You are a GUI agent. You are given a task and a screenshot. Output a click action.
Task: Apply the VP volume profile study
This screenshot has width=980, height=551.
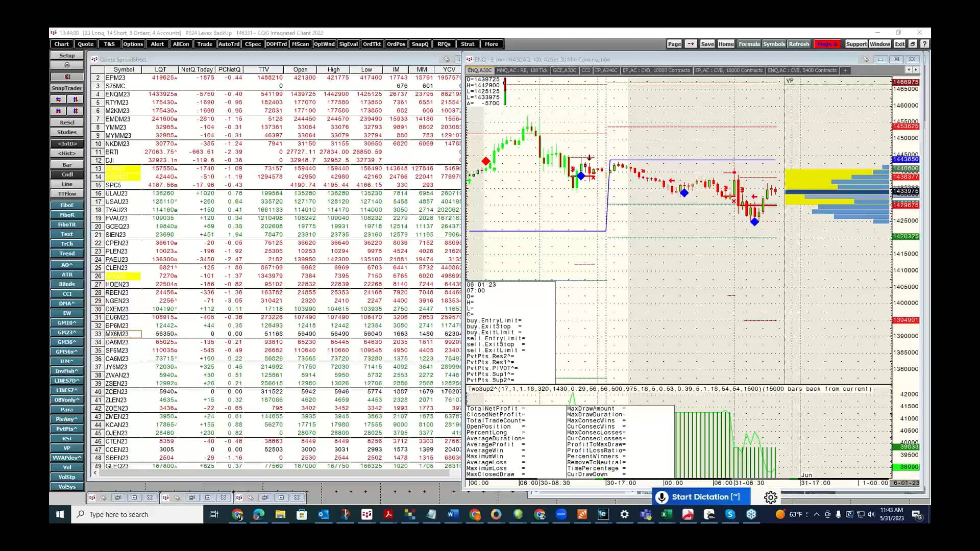[66, 448]
